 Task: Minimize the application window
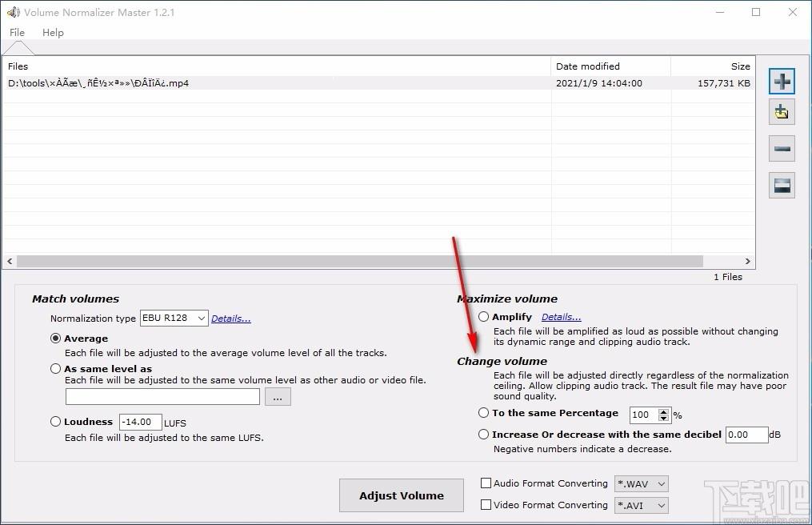tap(720, 12)
